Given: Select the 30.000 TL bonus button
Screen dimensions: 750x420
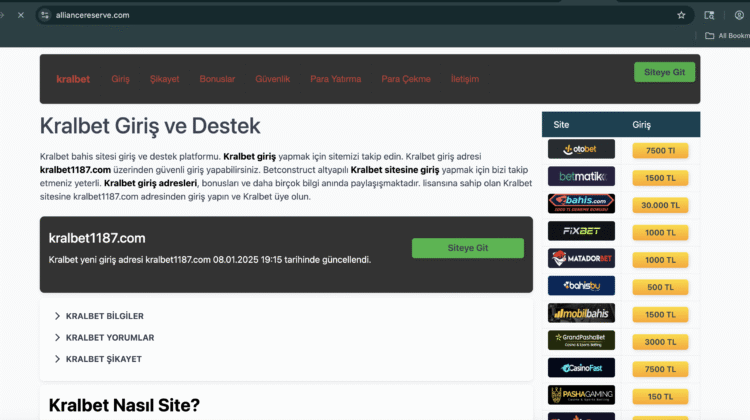Looking at the screenshot, I should (660, 205).
